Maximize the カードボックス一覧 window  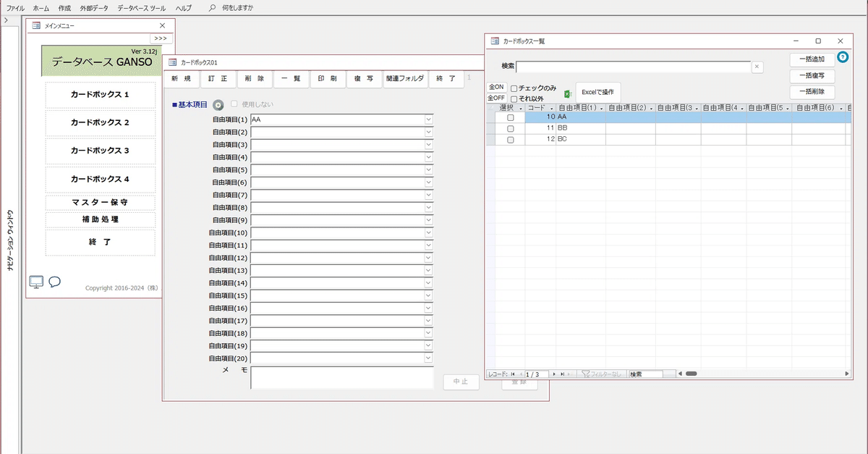(818, 41)
